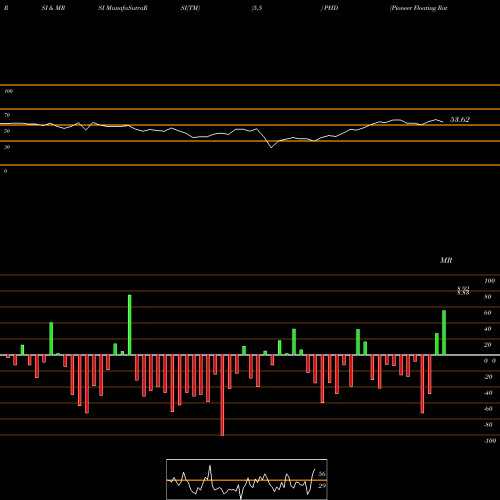This screenshot has height=500, width=500.
Task: Open the mini RSI thumbnail chart
Action: [247, 479]
